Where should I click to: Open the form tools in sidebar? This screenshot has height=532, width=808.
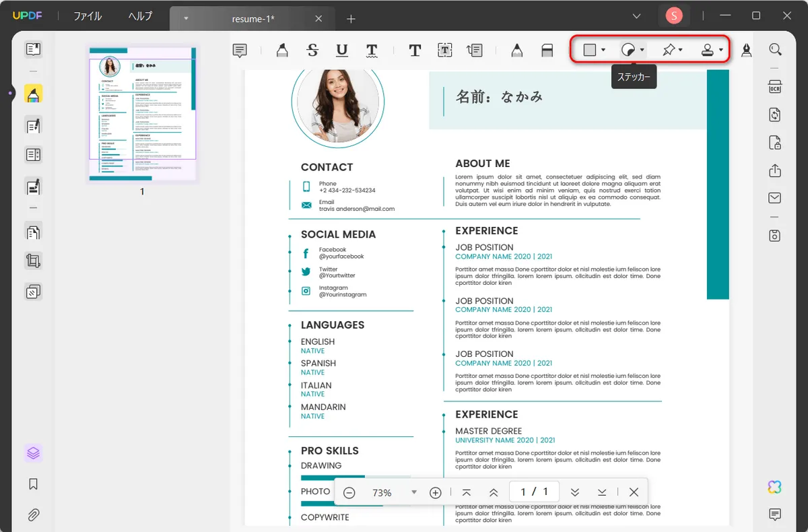(x=33, y=186)
